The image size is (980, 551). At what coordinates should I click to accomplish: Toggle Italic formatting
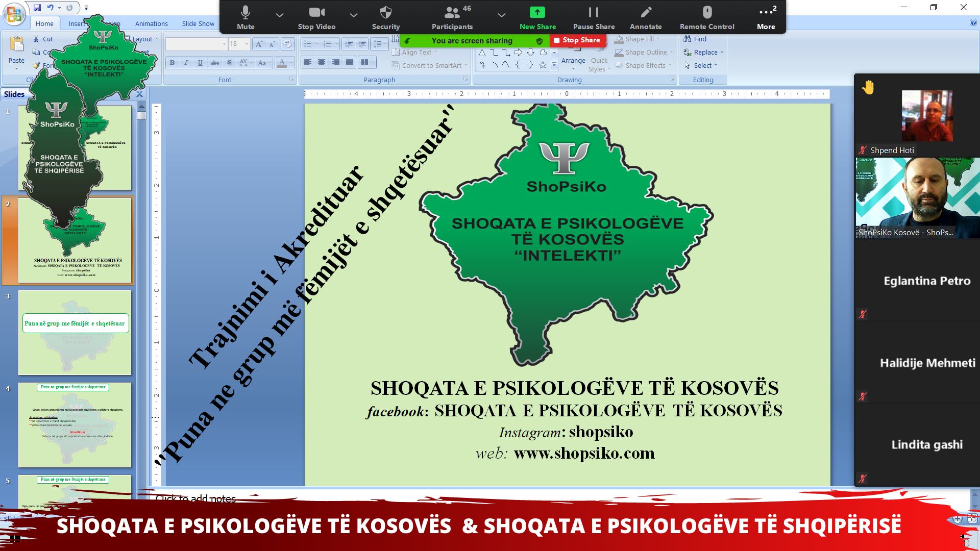click(186, 63)
